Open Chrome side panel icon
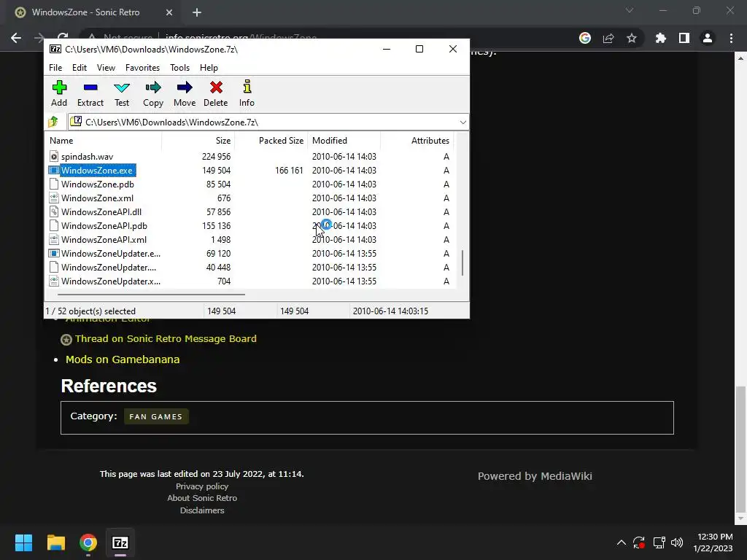The width and height of the screenshot is (747, 560). pyautogui.click(x=684, y=38)
